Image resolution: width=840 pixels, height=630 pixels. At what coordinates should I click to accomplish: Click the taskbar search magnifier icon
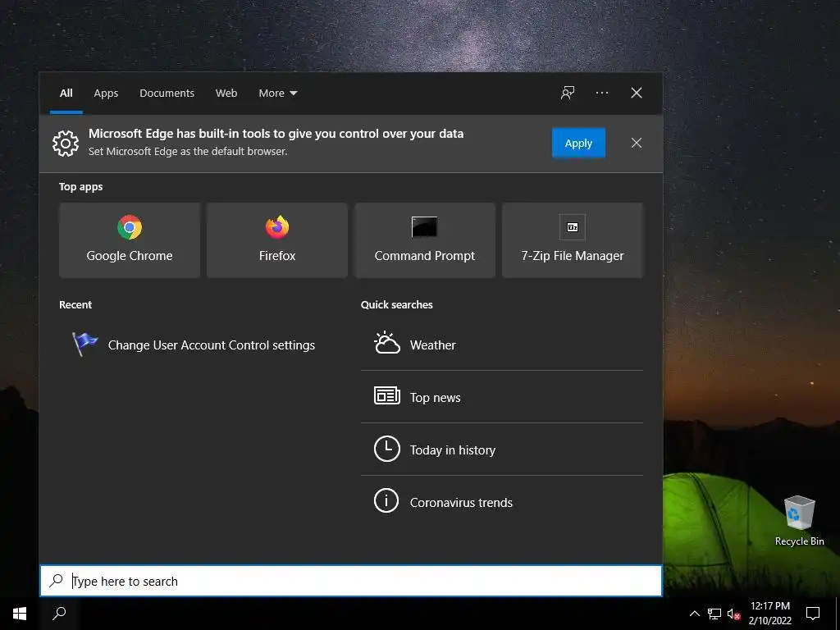(x=59, y=614)
